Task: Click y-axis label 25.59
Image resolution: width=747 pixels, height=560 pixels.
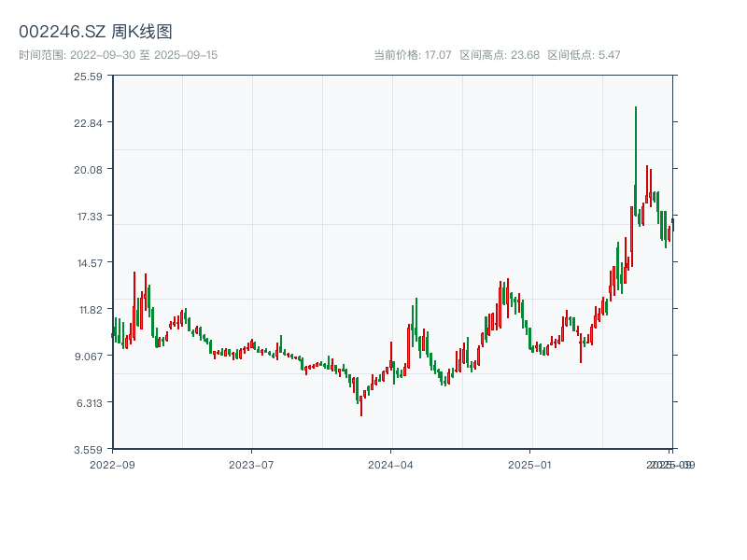Action: tap(88, 77)
